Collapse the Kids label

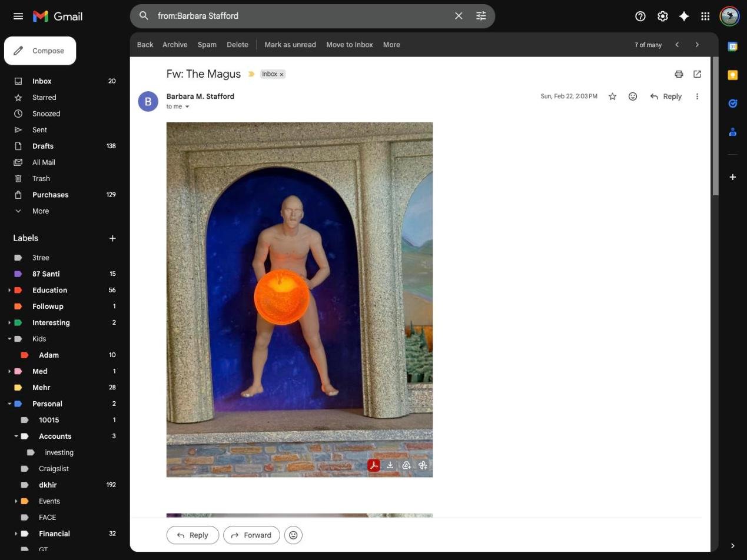(x=9, y=339)
